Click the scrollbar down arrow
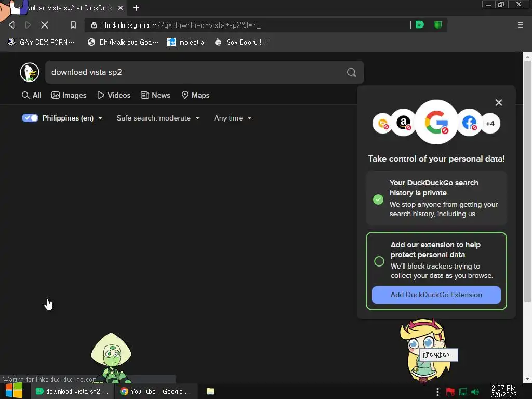This screenshot has height=399, width=532. [x=527, y=379]
